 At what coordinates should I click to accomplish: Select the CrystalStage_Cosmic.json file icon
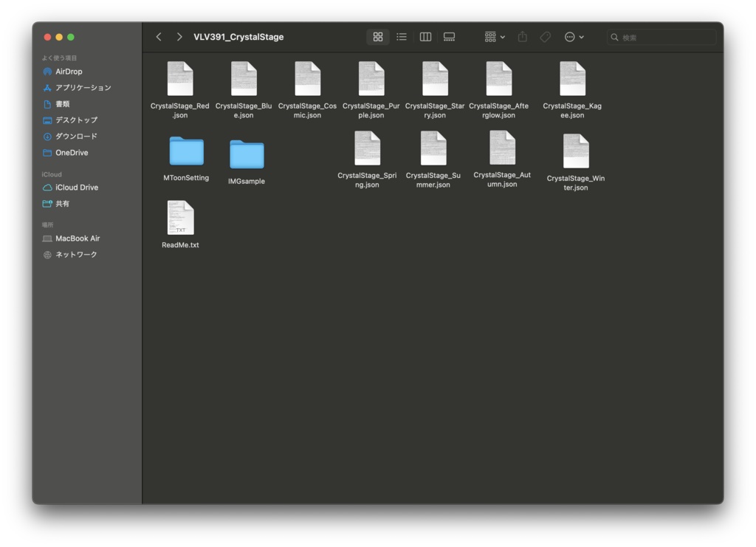(x=308, y=78)
